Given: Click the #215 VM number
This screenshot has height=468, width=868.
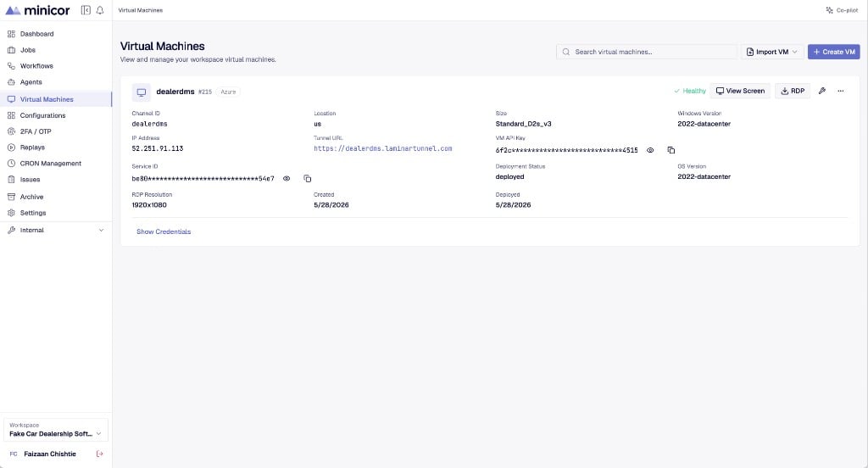Looking at the screenshot, I should point(205,92).
